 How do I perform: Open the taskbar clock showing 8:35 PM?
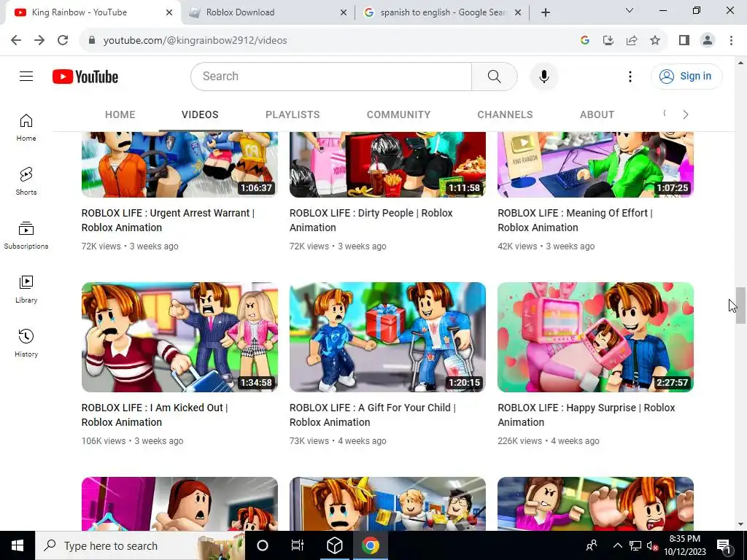coord(684,545)
